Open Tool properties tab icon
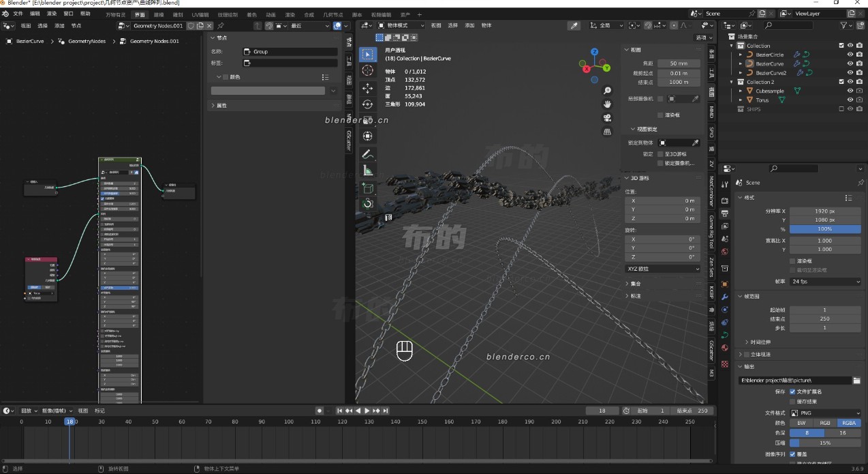The image size is (868, 474). click(724, 184)
